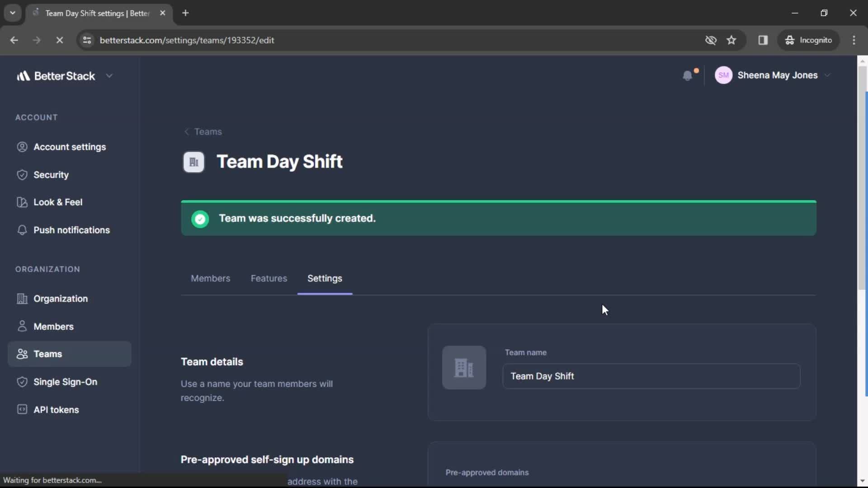Open Single Sign-On settings

click(x=66, y=381)
